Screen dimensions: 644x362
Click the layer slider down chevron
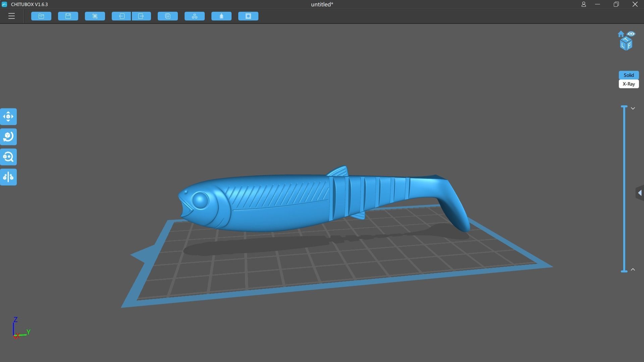click(633, 108)
